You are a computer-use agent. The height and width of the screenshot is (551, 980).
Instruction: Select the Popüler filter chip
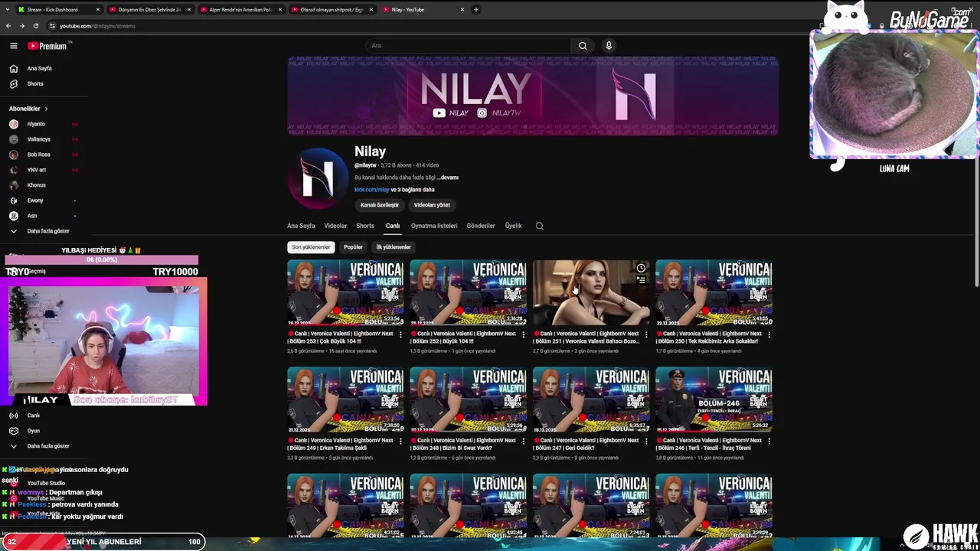click(353, 247)
